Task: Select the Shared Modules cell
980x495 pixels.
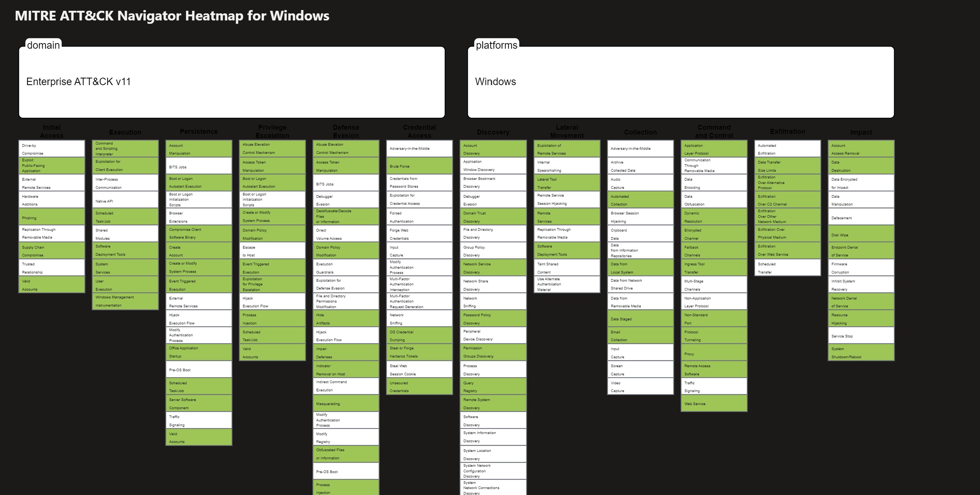Action: tap(125, 234)
